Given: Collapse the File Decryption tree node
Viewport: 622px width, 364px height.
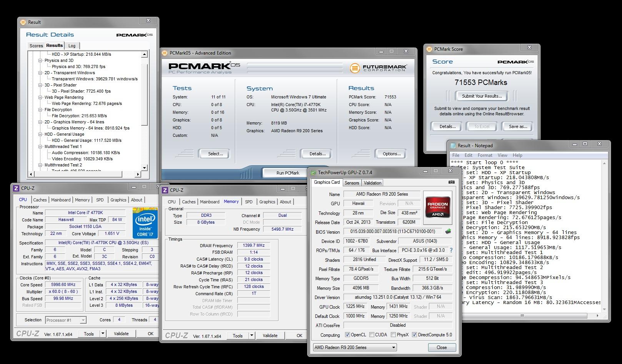Looking at the screenshot, I should (40, 110).
